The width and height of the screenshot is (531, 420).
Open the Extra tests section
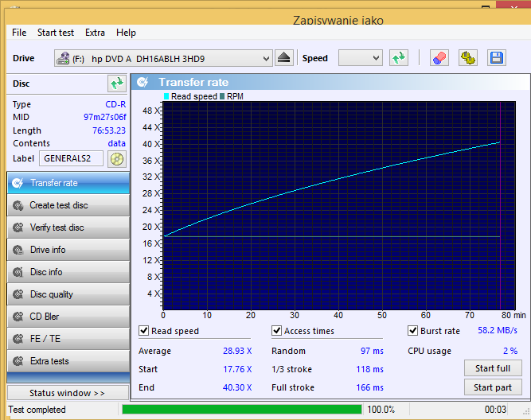(68, 361)
